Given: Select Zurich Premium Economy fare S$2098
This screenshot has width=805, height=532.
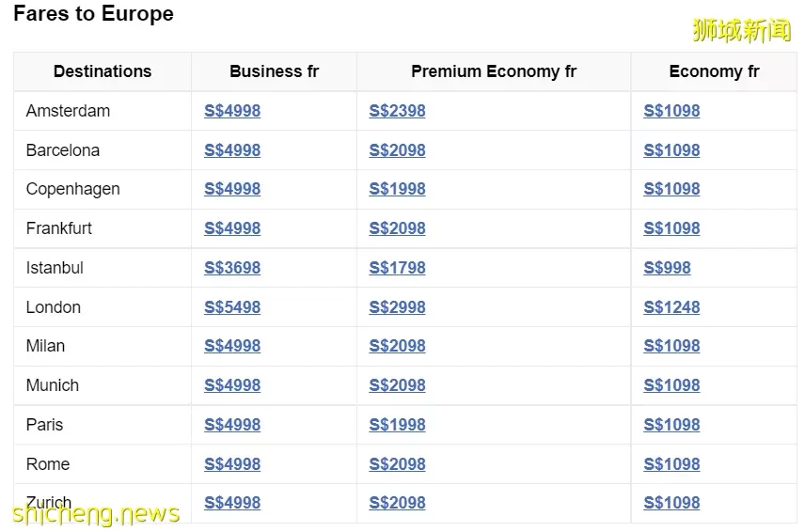Looking at the screenshot, I should (x=397, y=503).
